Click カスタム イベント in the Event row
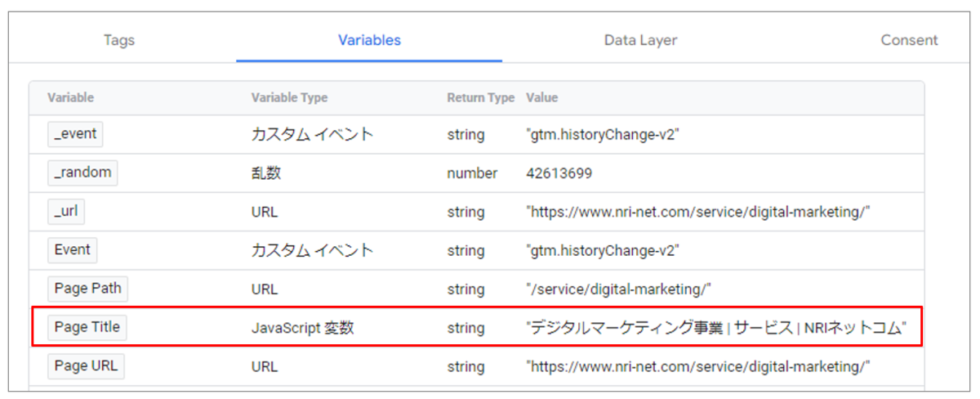Viewport: 980px width, 399px height. coord(312,250)
